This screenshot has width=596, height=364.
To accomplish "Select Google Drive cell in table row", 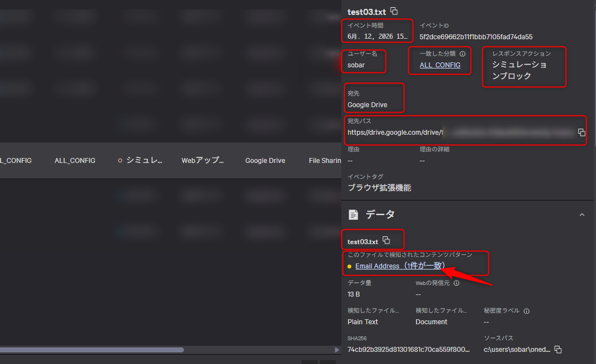I will click(265, 161).
